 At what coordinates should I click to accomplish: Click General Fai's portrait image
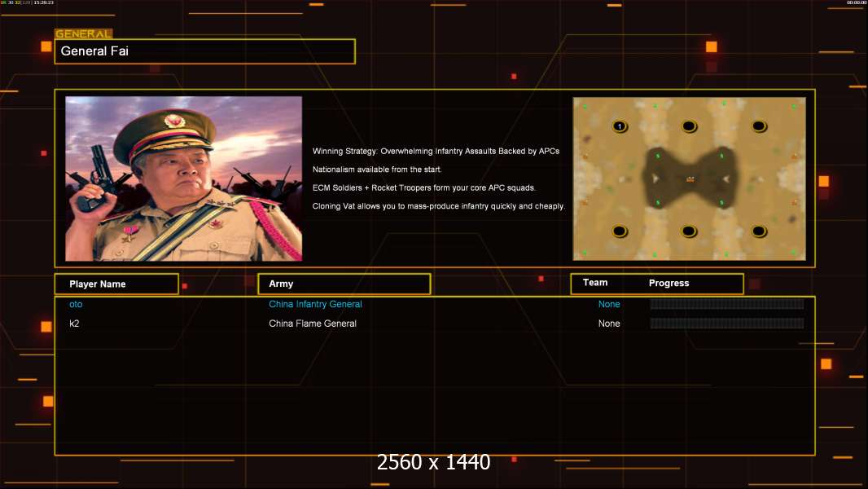(x=184, y=178)
